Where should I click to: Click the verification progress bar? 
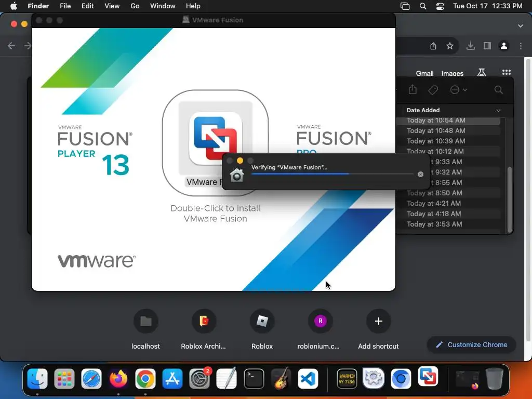(332, 174)
